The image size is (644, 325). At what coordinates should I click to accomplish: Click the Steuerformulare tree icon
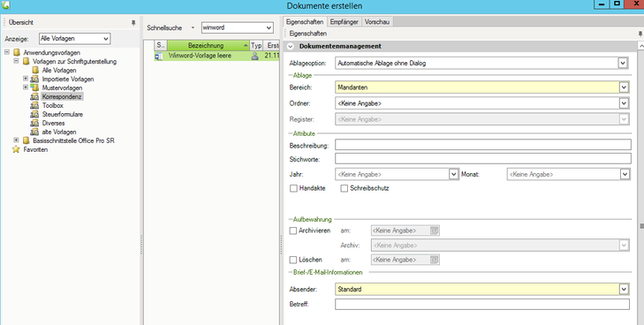pyautogui.click(x=34, y=115)
